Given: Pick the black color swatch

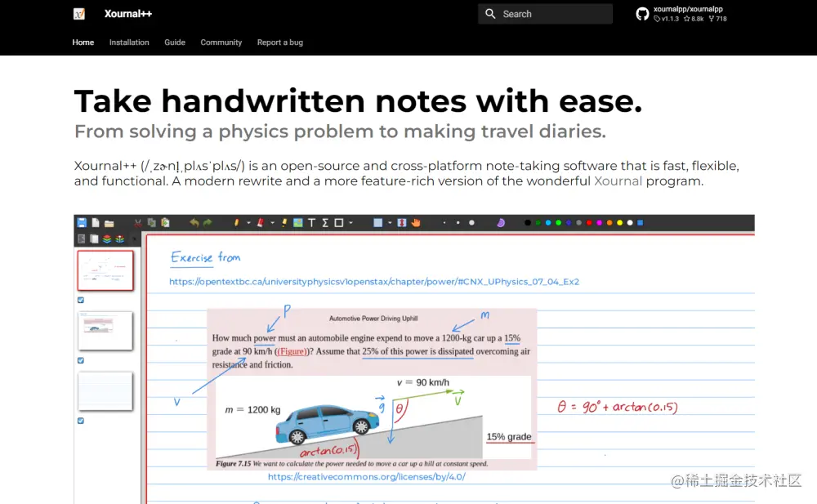Looking at the screenshot, I should (x=527, y=222).
